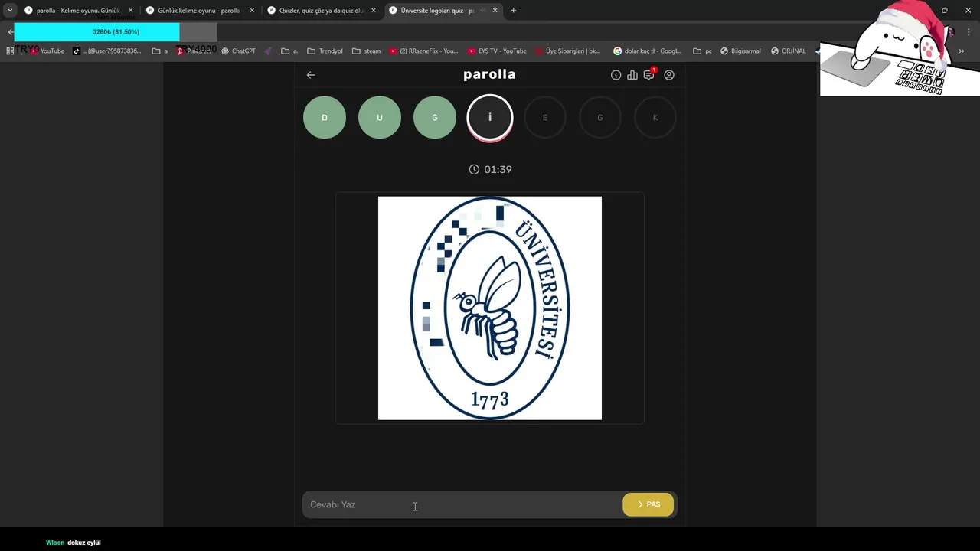Close the Günlük kelime oyunu tab
980x551 pixels.
(252, 11)
